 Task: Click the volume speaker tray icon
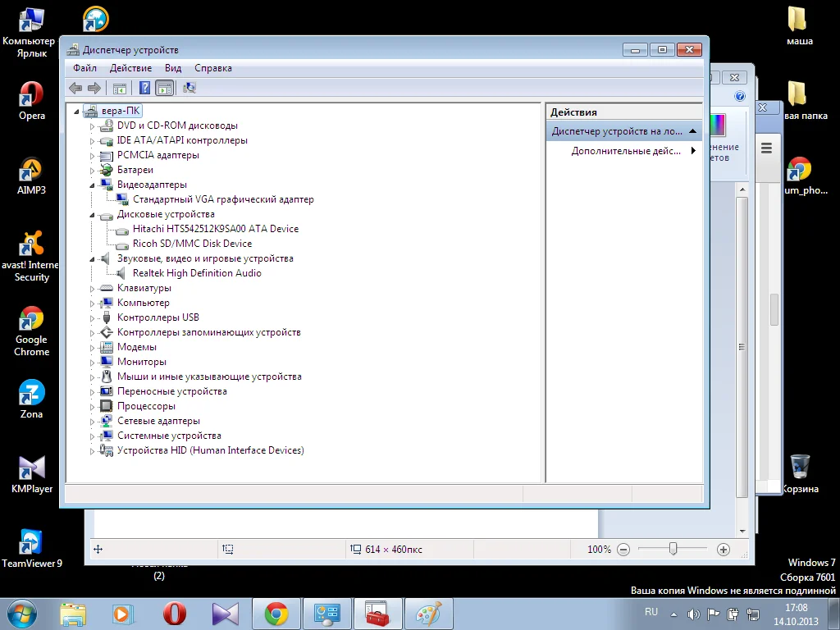(x=693, y=614)
